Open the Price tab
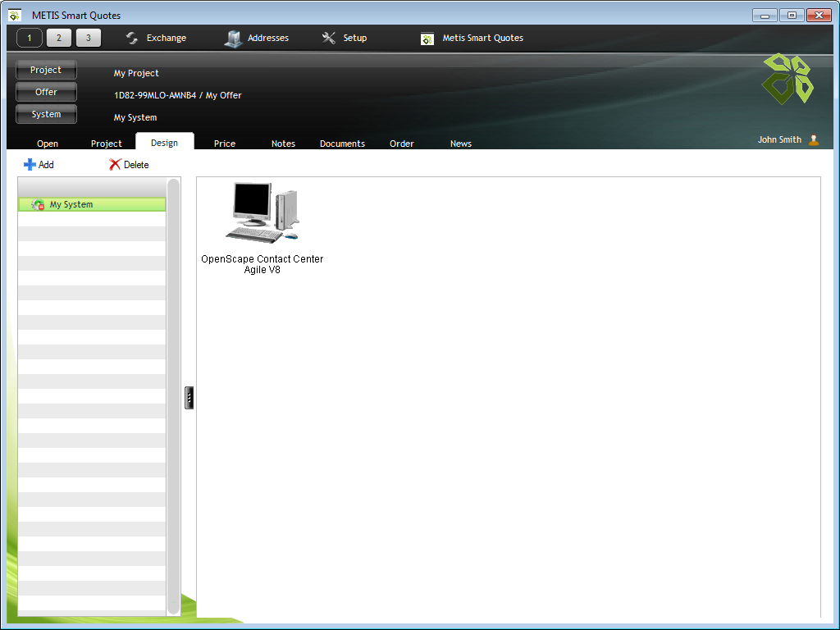The image size is (840, 630). pyautogui.click(x=225, y=144)
